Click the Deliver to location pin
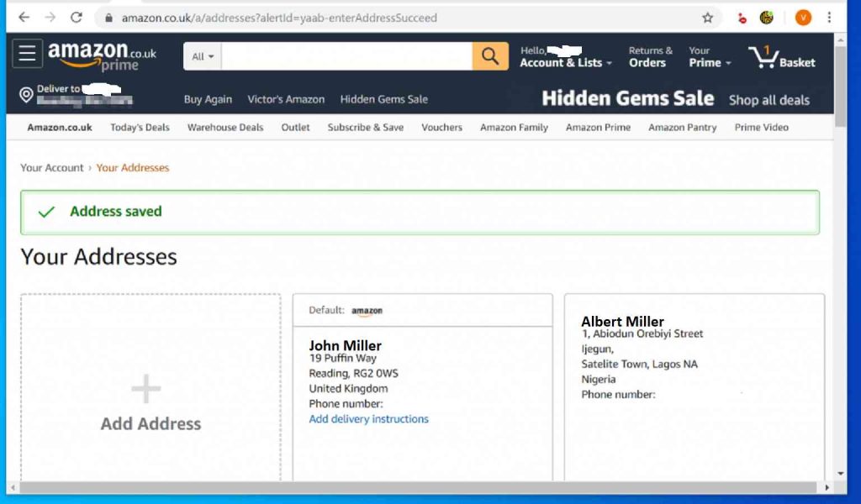This screenshot has width=861, height=504. coord(26,95)
